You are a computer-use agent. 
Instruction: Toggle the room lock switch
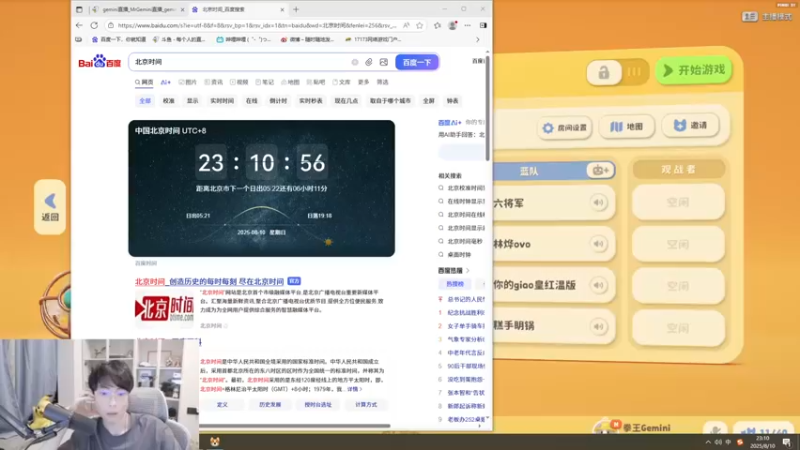tap(617, 72)
